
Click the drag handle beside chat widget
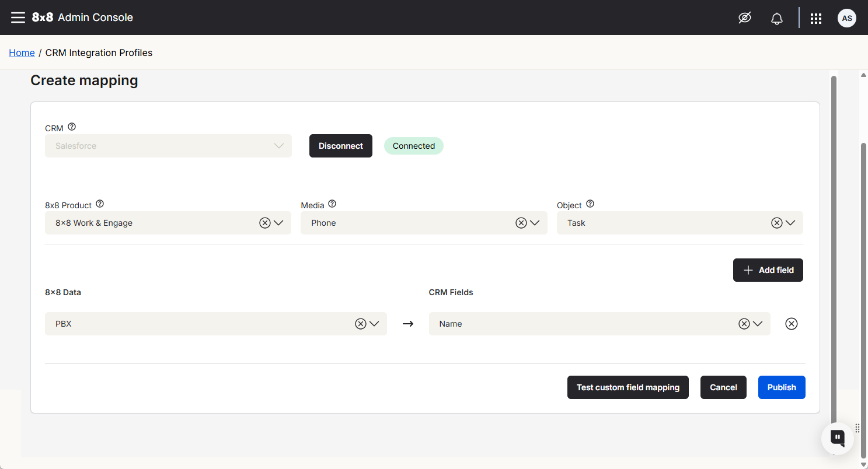pos(857,428)
